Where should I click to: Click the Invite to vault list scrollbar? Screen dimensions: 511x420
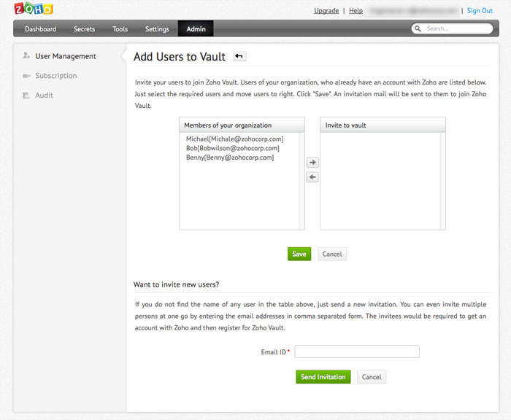[x=442, y=181]
